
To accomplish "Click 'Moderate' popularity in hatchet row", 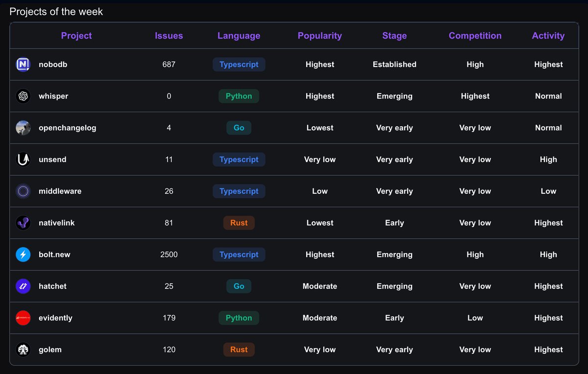I will pyautogui.click(x=320, y=286).
